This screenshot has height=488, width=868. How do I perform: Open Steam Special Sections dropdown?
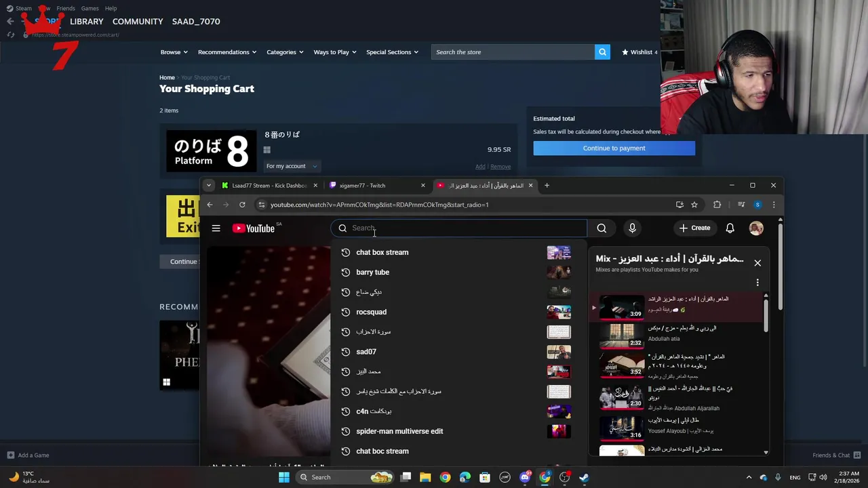point(392,52)
